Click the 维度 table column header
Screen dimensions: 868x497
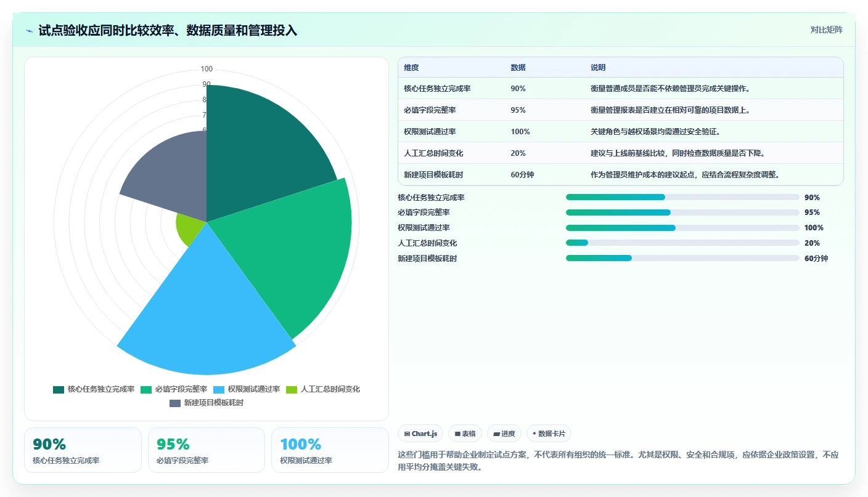pos(411,68)
